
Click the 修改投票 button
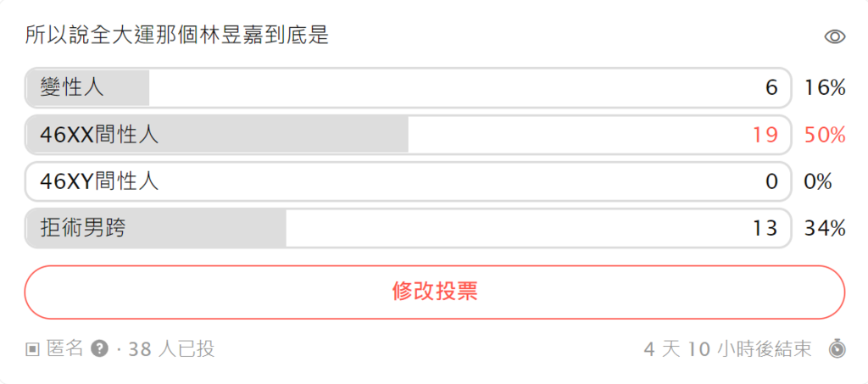[x=435, y=292]
